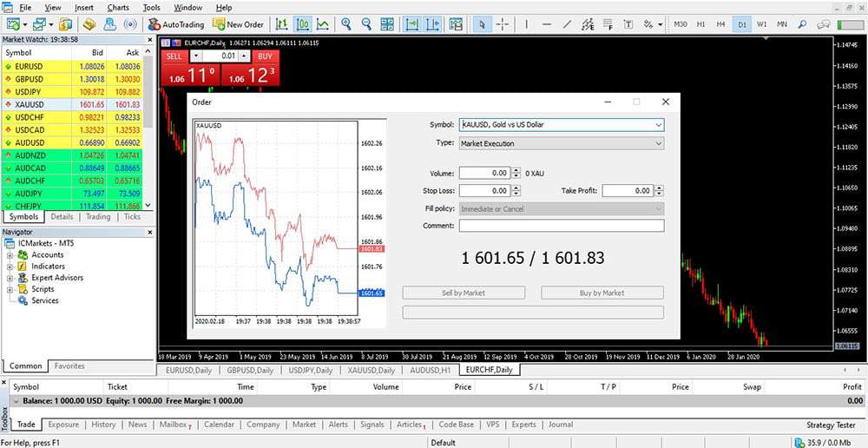Screen dimensions: 868x448
Task: Open the XAUUSD,Daily chart tab
Action: [x=371, y=370]
